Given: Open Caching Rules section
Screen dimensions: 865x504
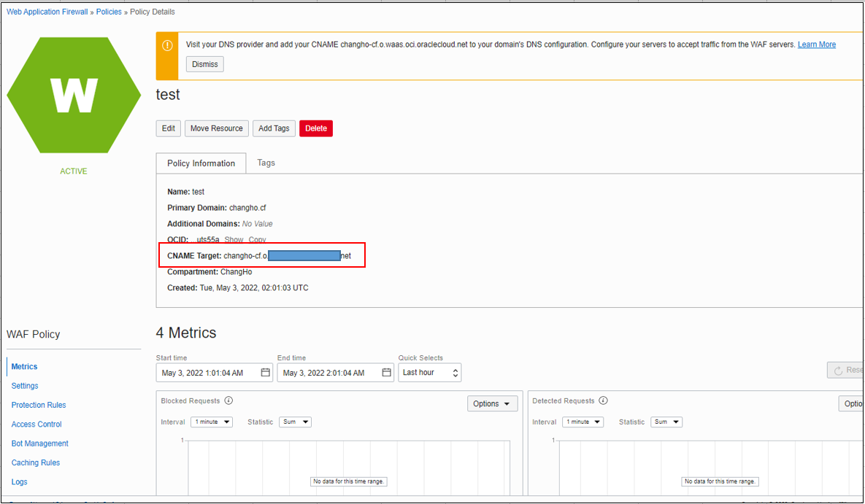Looking at the screenshot, I should (x=35, y=463).
